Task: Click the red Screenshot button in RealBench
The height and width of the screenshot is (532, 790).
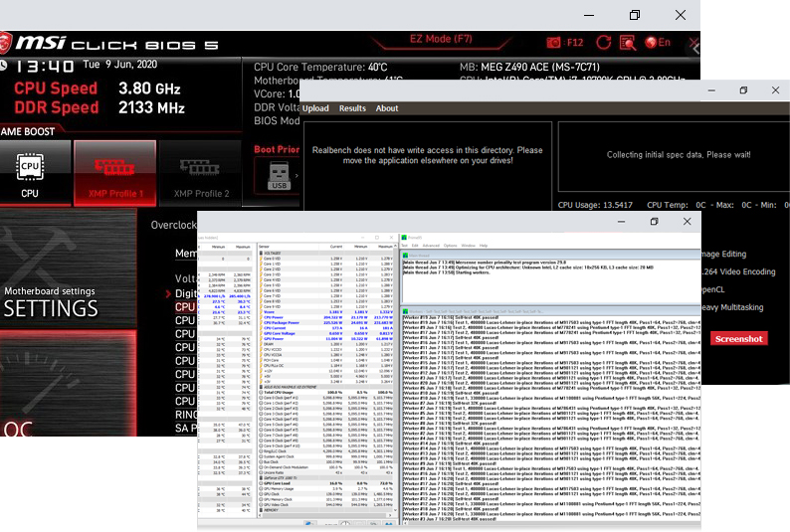Action: [x=738, y=339]
